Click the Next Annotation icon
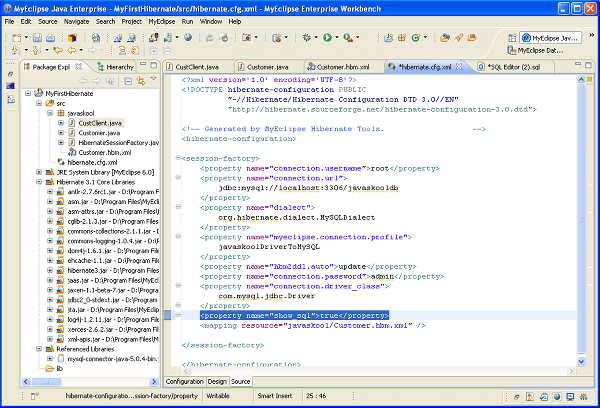Screen dimensions: 600x408 coord(16,50)
